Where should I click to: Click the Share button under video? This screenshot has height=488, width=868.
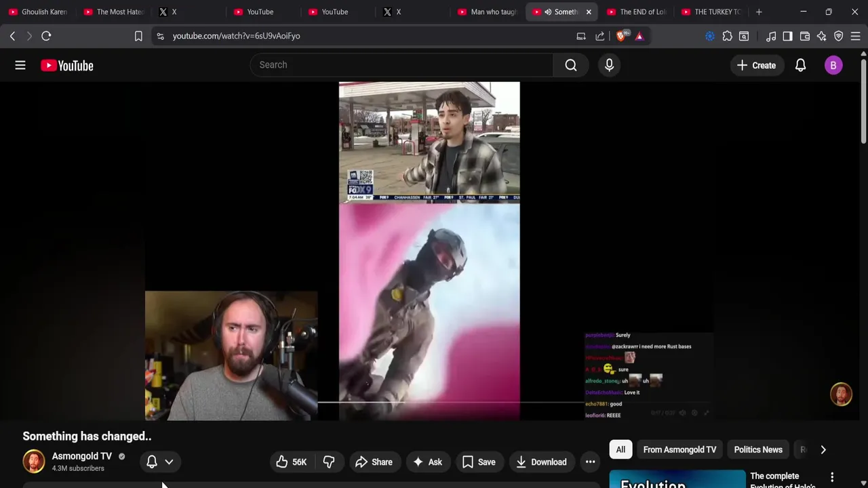374,462
